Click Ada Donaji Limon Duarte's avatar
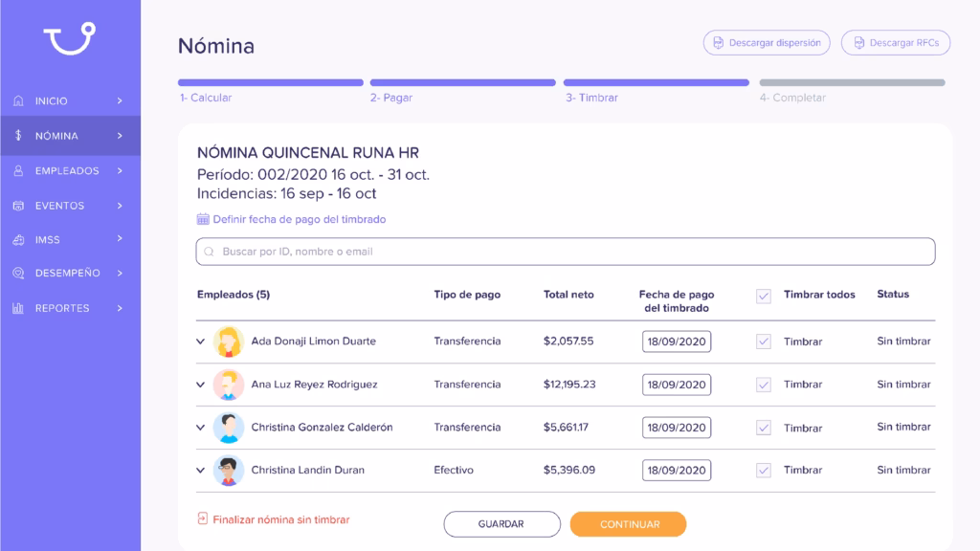Viewport: 980px width, 551px height. (228, 342)
